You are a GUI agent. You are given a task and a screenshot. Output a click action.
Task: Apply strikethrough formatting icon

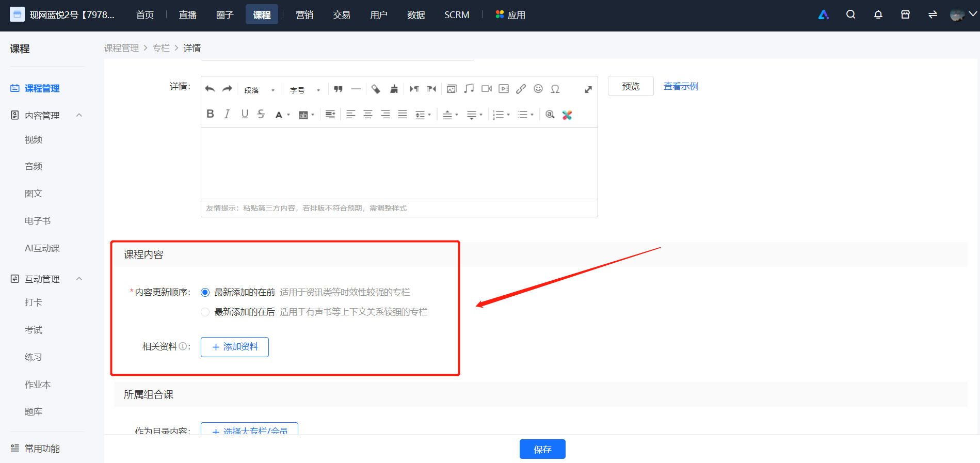(261, 114)
